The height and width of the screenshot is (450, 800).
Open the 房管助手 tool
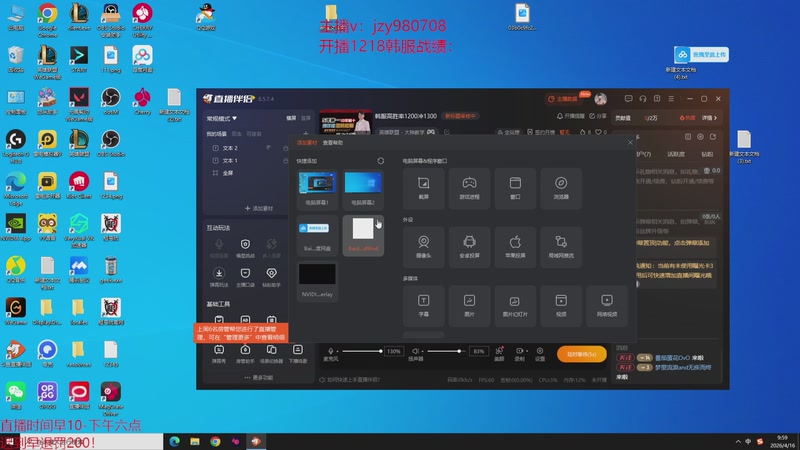(245, 354)
